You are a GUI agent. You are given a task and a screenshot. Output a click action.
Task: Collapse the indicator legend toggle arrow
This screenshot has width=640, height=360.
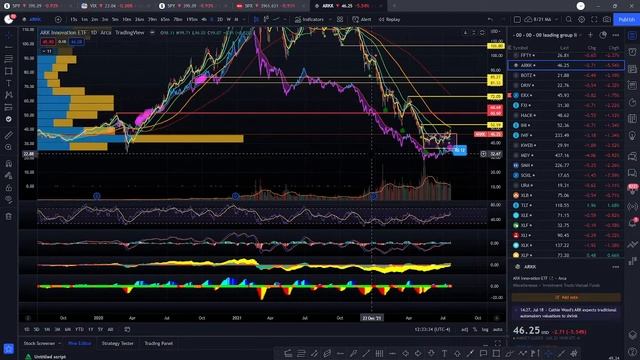click(47, 51)
